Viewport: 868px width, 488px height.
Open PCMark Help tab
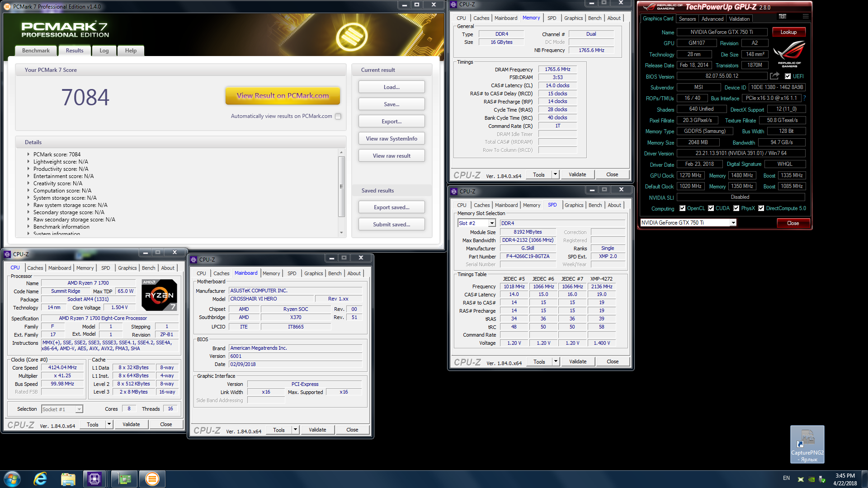click(x=131, y=51)
